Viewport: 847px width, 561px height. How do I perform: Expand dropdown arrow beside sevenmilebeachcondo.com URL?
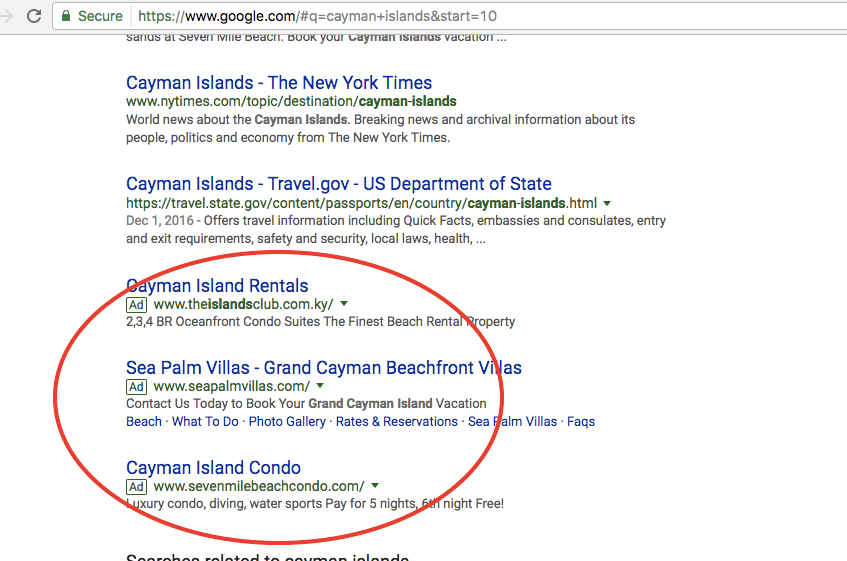[375, 485]
